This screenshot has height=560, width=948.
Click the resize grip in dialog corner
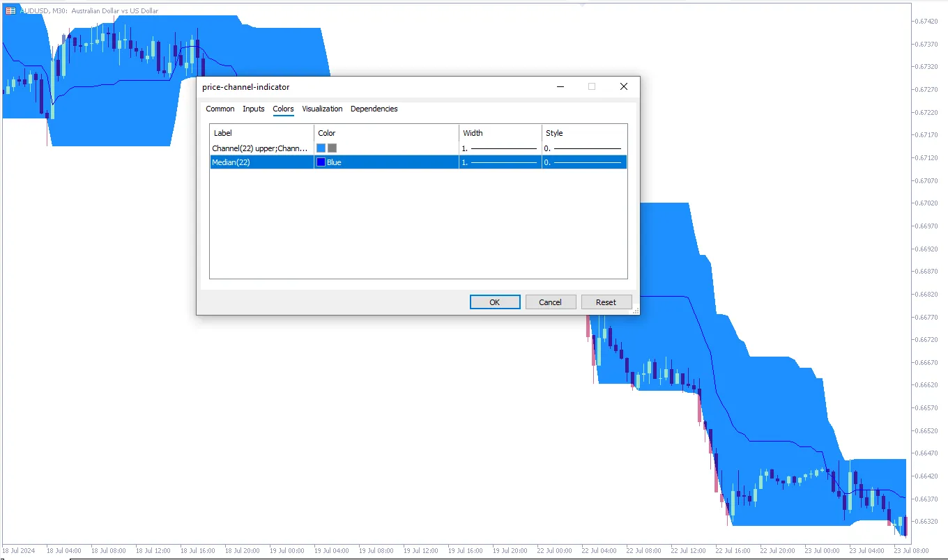[635, 311]
